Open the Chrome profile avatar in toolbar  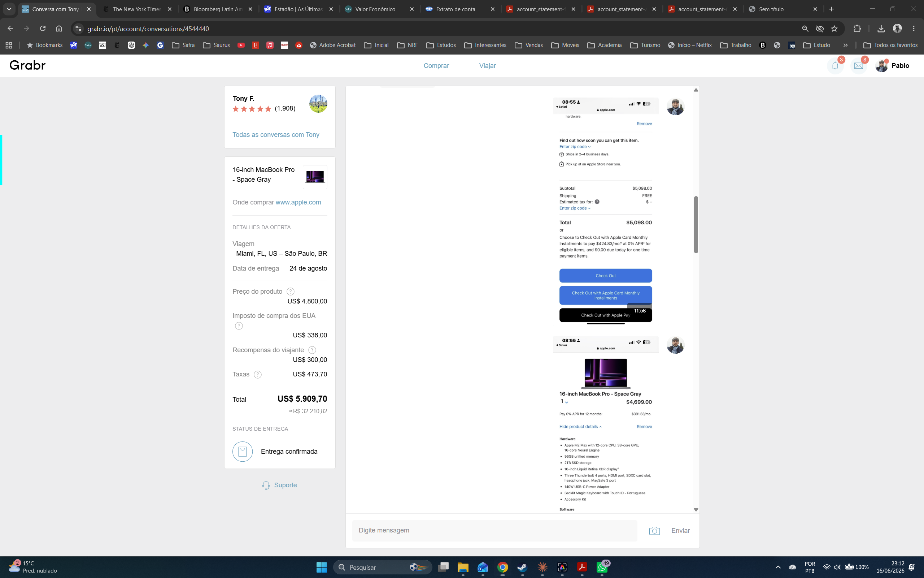[898, 29]
